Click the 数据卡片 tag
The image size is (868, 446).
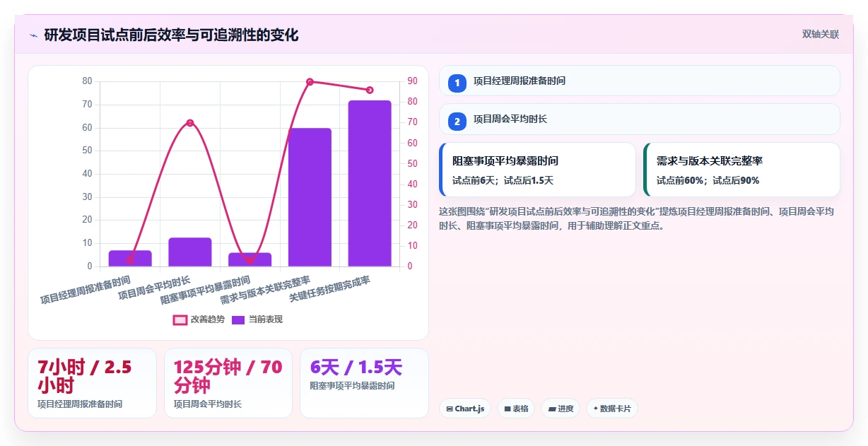(612, 409)
